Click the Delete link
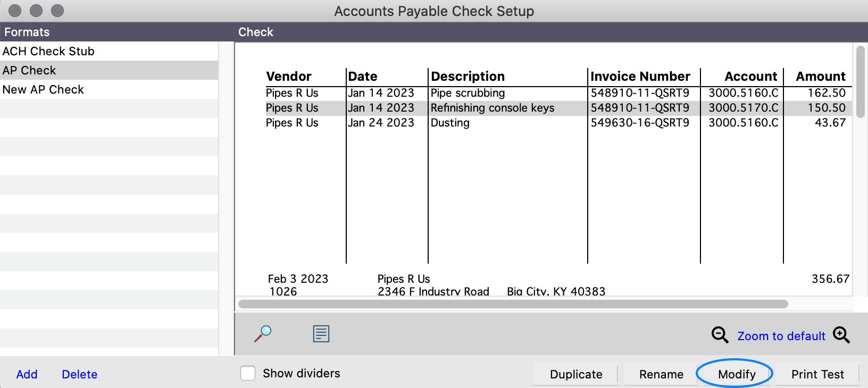The height and width of the screenshot is (388, 868). pyautogui.click(x=80, y=374)
